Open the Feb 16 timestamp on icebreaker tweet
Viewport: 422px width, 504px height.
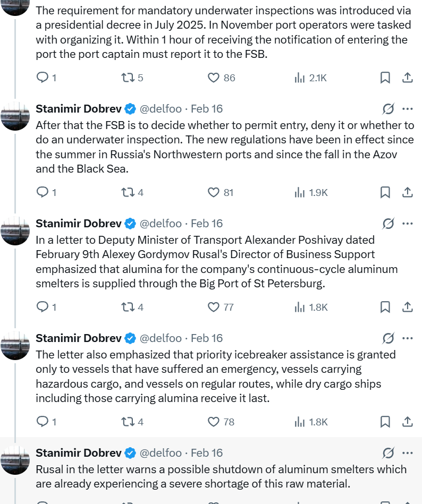click(x=207, y=338)
